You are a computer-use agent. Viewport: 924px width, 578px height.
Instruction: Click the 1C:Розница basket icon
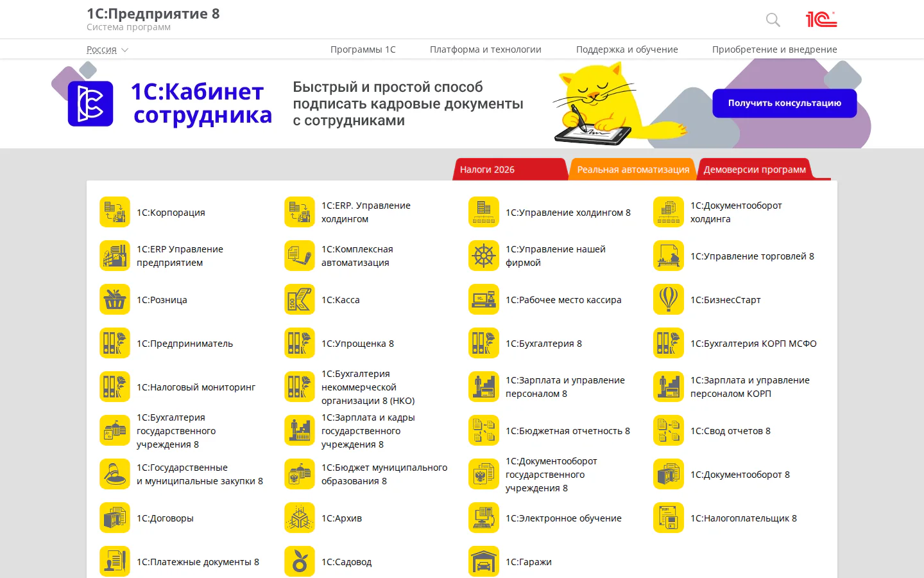click(115, 299)
